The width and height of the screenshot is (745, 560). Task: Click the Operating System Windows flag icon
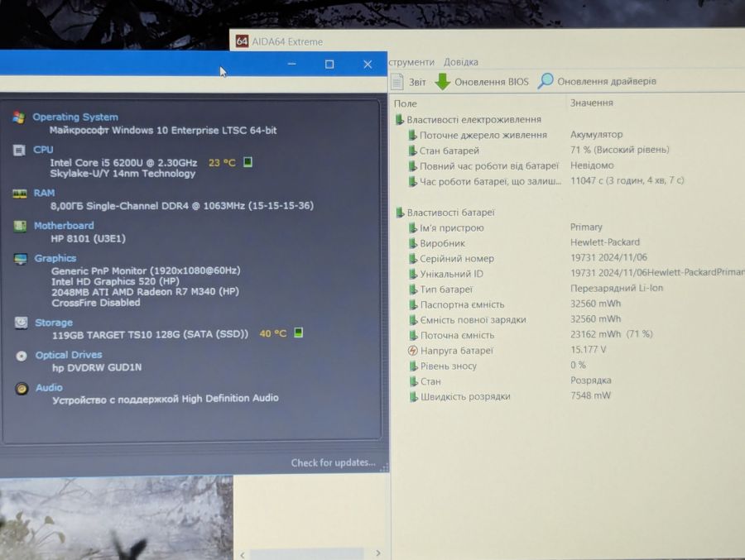tap(19, 117)
